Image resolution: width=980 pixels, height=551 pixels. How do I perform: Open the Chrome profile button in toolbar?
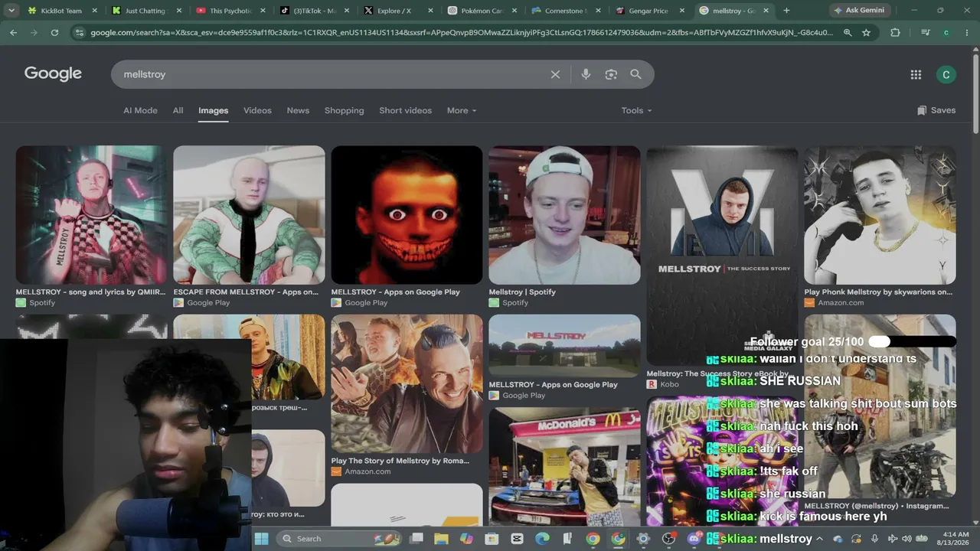[x=946, y=33]
